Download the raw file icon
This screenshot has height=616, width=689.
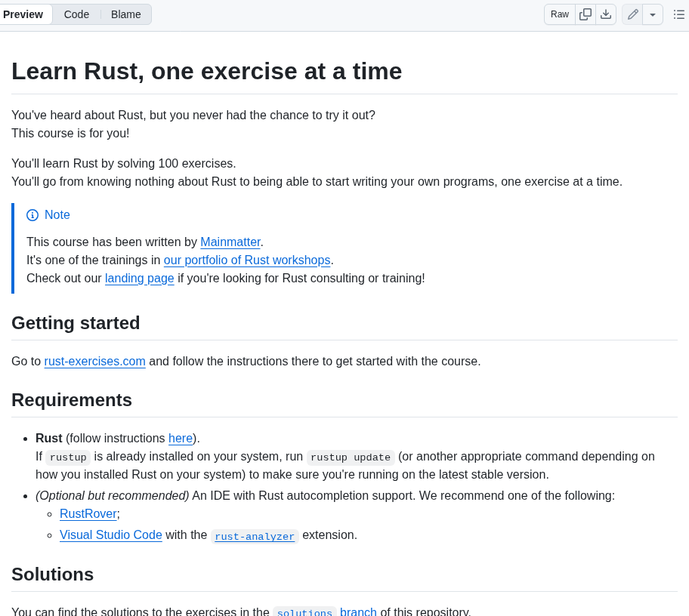606,14
